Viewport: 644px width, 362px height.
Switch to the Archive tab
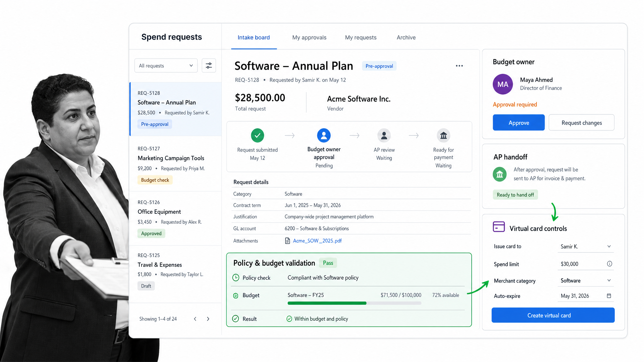(x=406, y=37)
